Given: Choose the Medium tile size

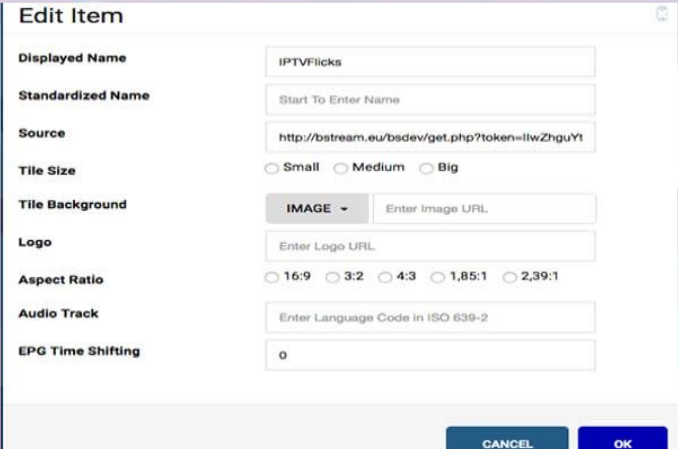Looking at the screenshot, I should pos(341,168).
